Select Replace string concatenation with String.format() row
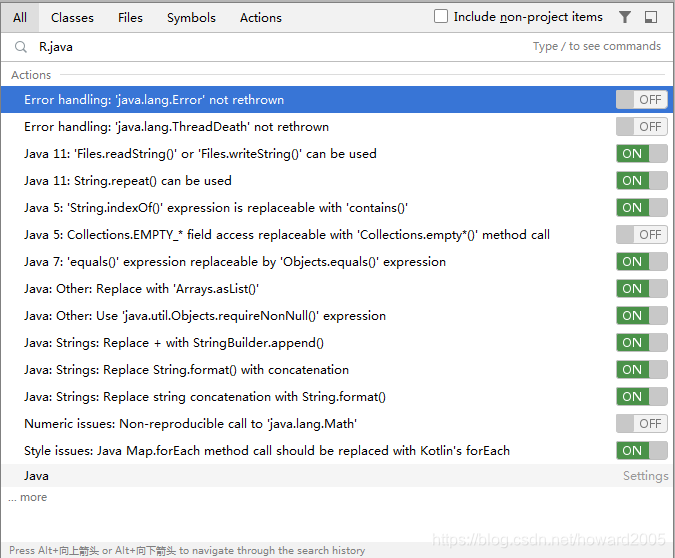 [337, 397]
